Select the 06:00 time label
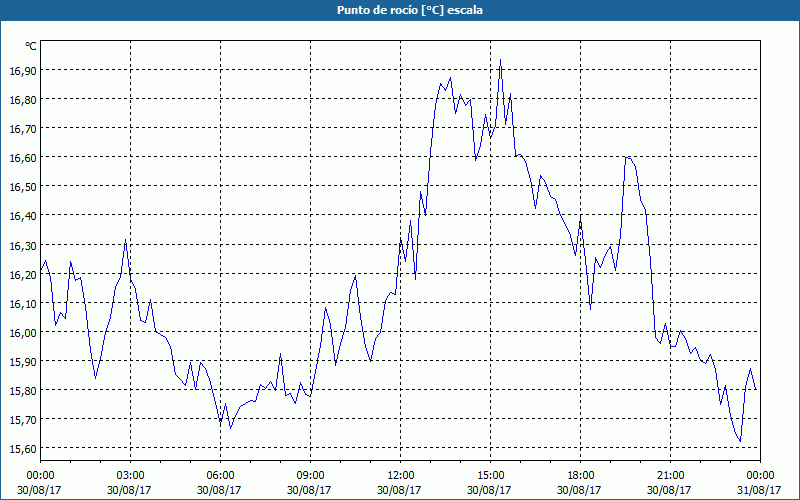 (220, 476)
